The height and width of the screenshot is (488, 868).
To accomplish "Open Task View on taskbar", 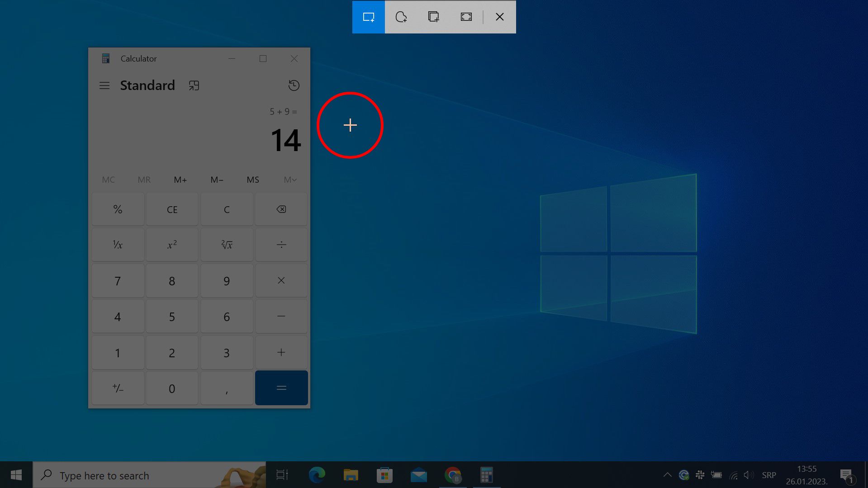I will point(282,475).
